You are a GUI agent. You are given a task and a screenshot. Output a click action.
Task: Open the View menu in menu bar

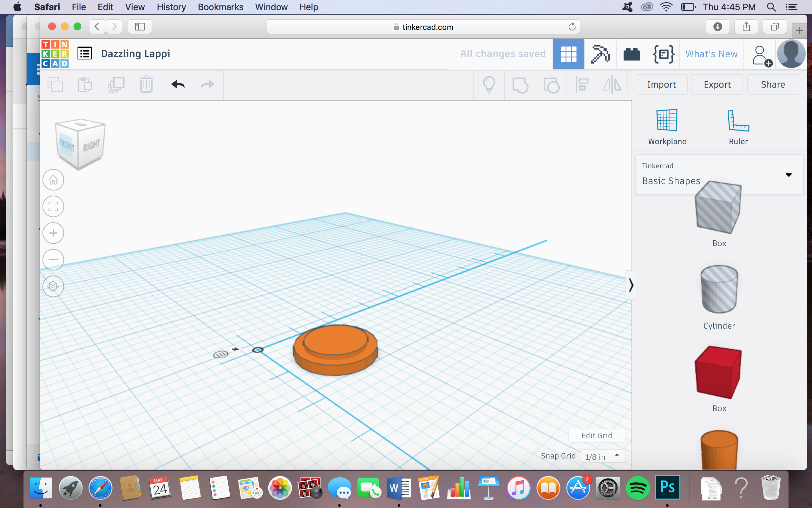[x=135, y=7]
